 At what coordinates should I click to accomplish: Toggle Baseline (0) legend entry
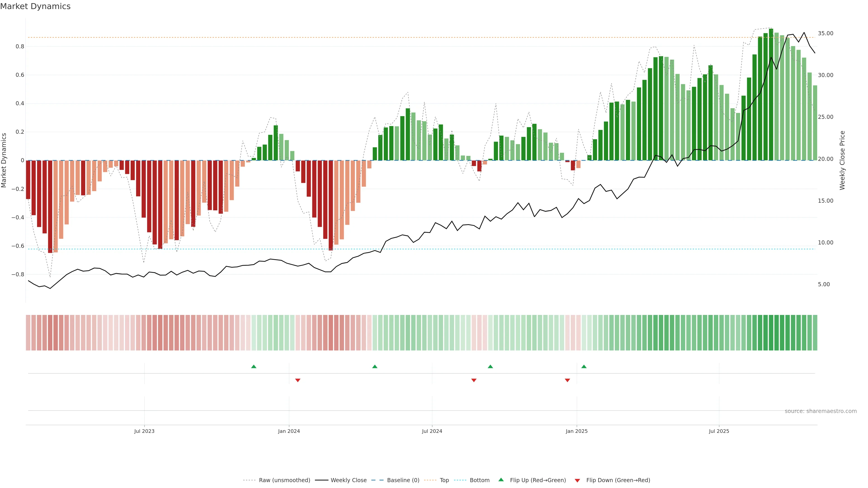pyautogui.click(x=403, y=480)
